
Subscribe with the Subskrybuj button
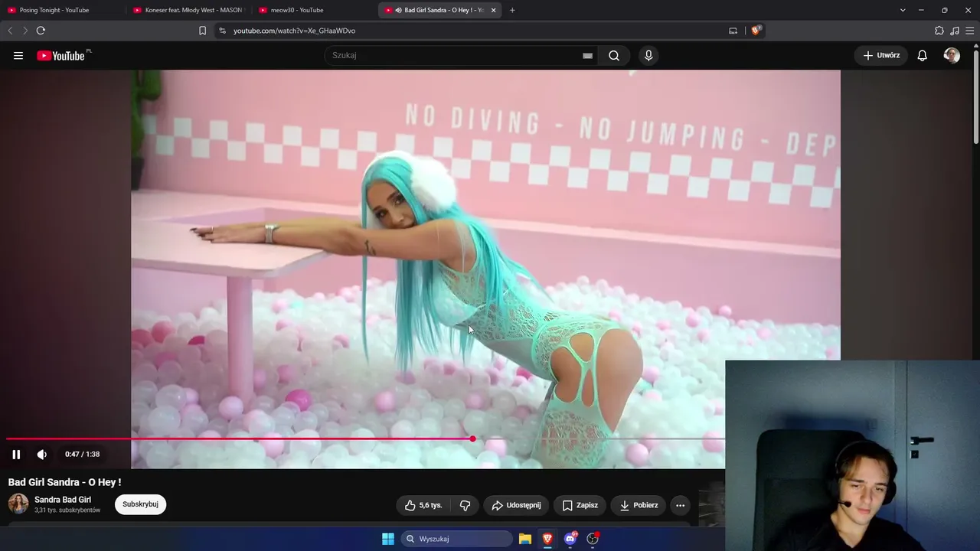click(x=141, y=504)
